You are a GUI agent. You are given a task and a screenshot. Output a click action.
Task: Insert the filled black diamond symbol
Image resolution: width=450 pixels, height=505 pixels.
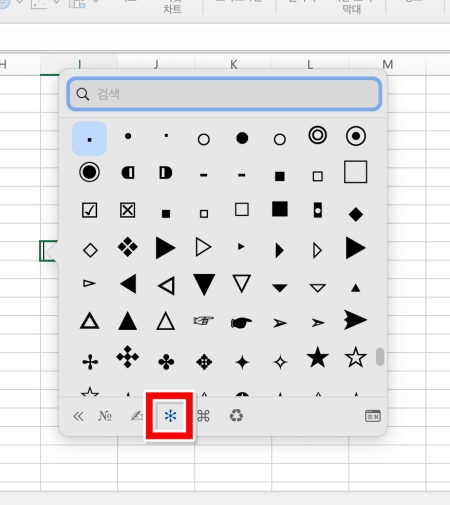click(356, 214)
